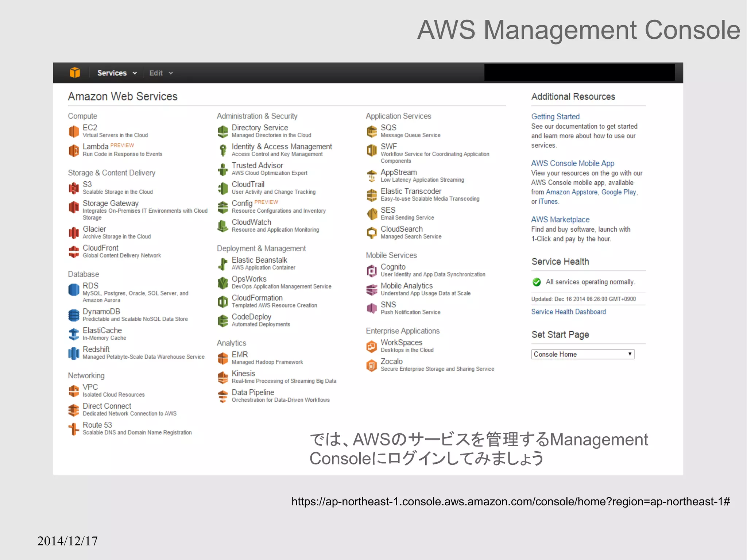Click the Cognito icon
This screenshot has height=560, width=747.
point(372,271)
